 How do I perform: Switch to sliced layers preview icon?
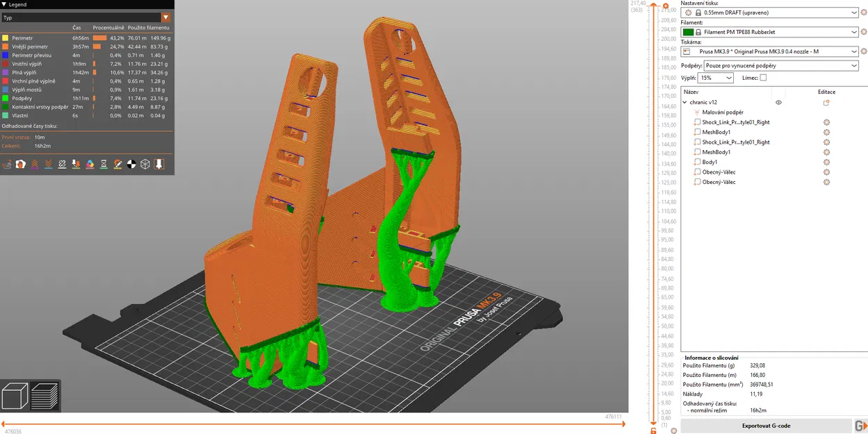[44, 396]
